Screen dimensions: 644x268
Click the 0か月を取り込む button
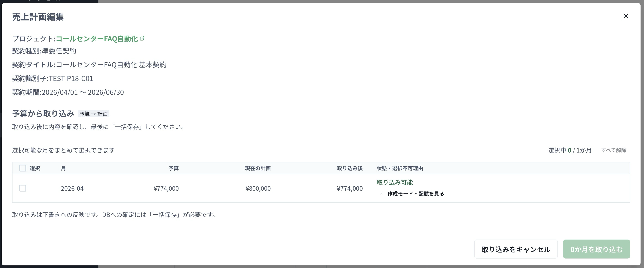click(x=596, y=249)
